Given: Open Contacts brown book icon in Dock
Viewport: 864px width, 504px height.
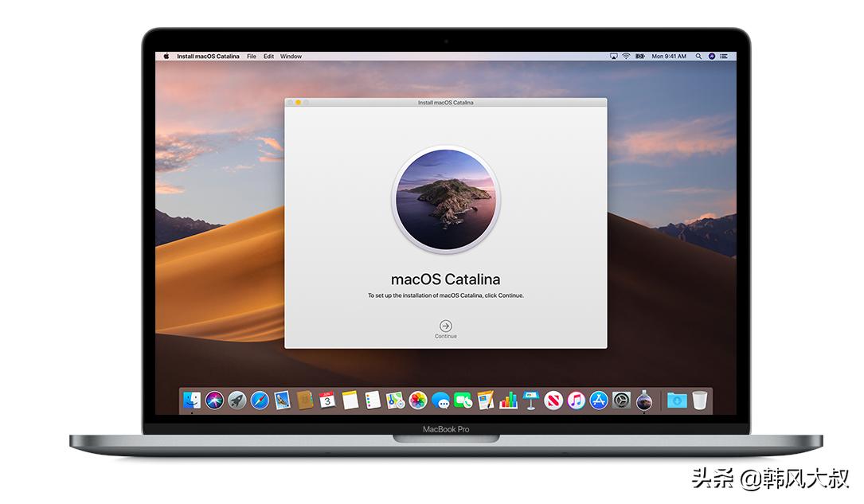Looking at the screenshot, I should tap(305, 400).
